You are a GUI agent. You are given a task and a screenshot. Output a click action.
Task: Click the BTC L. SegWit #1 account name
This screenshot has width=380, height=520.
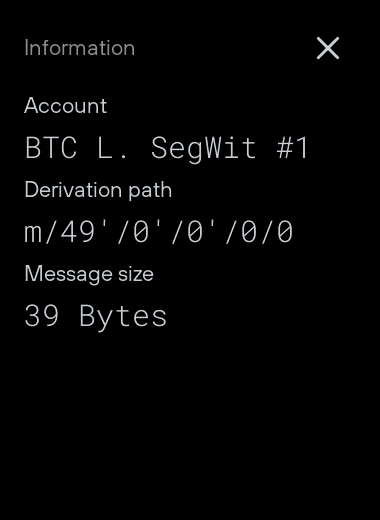coord(167,148)
